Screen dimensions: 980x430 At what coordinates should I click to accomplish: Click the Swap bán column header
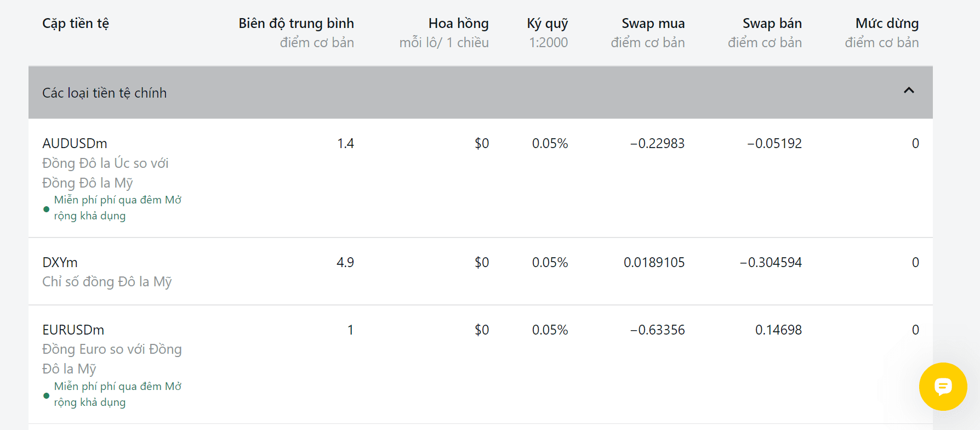[772, 24]
